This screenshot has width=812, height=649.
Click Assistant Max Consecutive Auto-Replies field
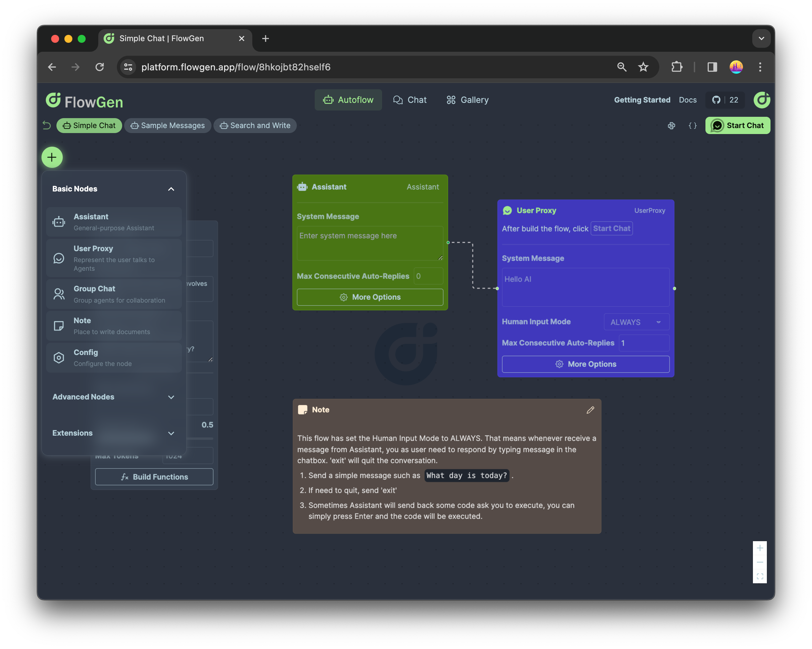pyautogui.click(x=428, y=276)
